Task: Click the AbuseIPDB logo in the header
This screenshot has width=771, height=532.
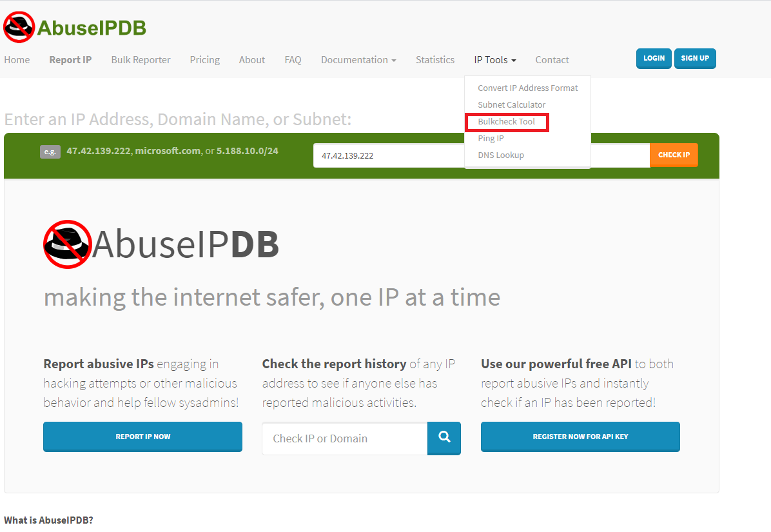Action: tap(75, 27)
